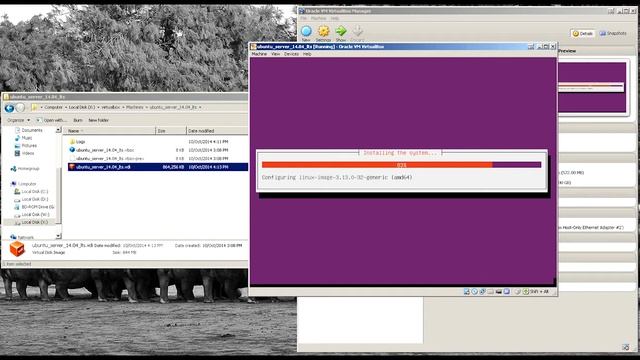Open Devices menu in running VM window
The image size is (640, 360).
(x=291, y=54)
